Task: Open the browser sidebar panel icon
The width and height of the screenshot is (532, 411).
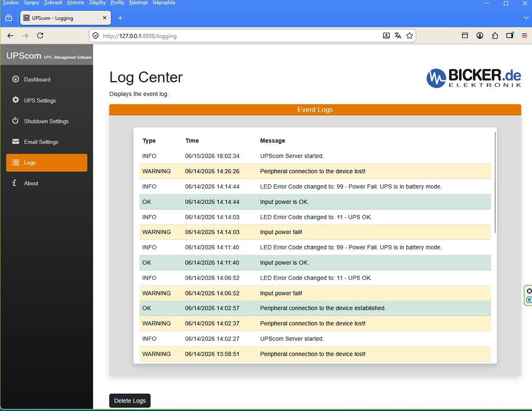Action: pos(510,36)
